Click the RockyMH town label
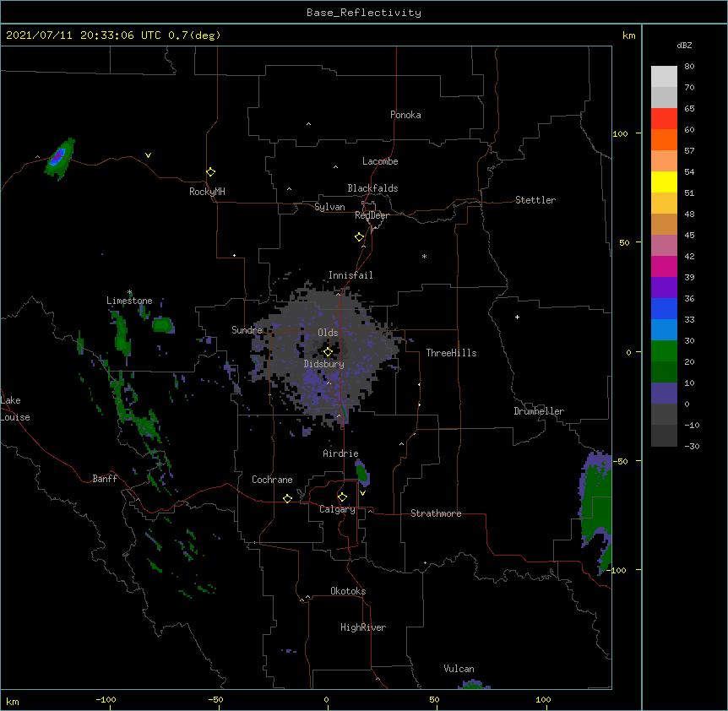728x711 pixels. click(207, 192)
